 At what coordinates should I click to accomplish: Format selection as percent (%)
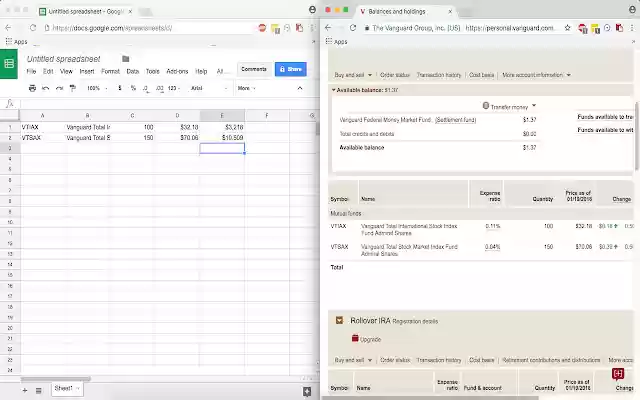coord(133,88)
